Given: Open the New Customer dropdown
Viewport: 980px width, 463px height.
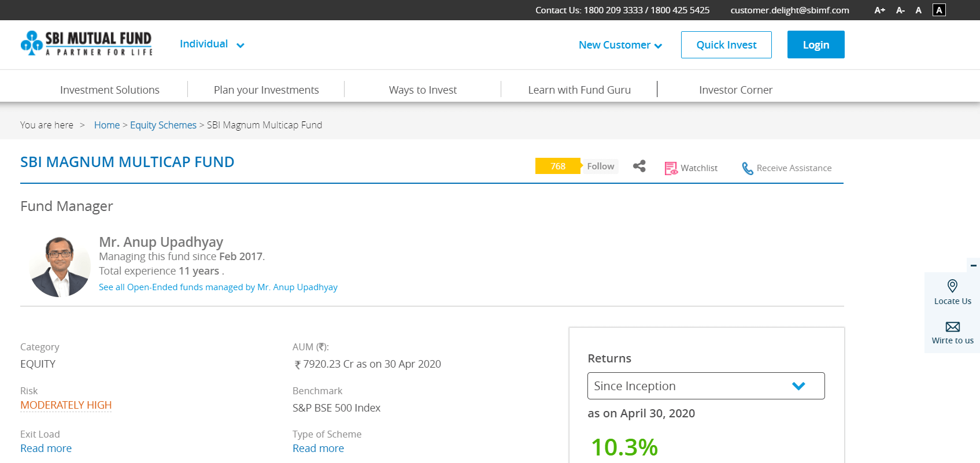Looking at the screenshot, I should coord(620,45).
